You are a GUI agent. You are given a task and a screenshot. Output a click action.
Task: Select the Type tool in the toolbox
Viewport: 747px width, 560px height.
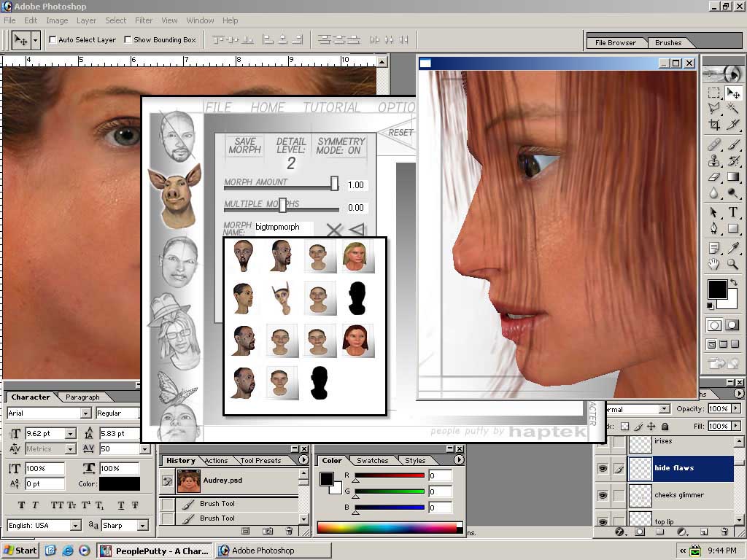pos(733,212)
